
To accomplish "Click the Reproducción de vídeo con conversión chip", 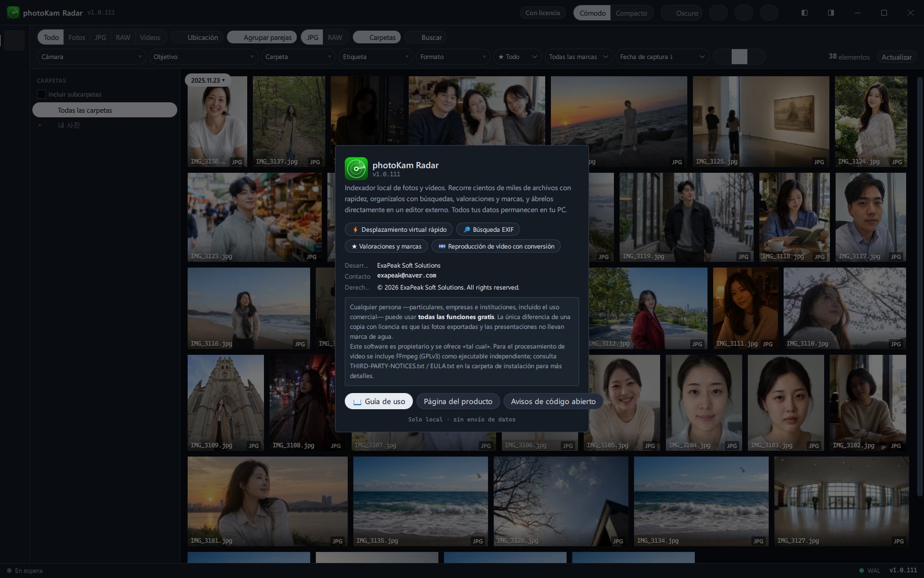I will coord(495,246).
